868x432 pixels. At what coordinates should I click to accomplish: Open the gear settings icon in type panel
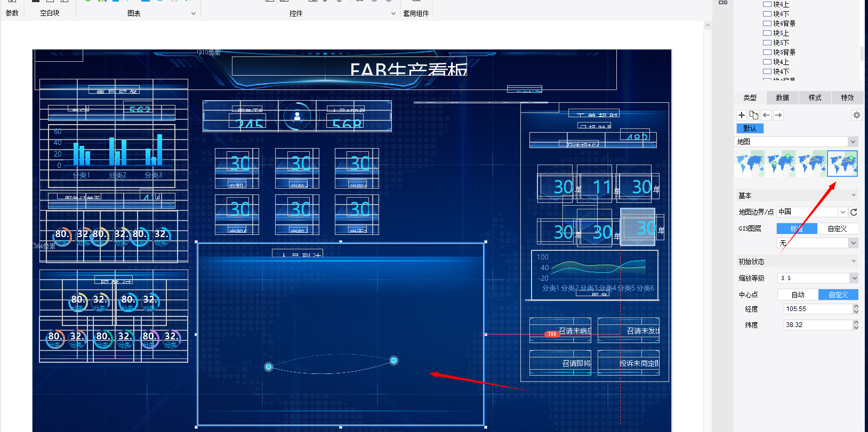pyautogui.click(x=856, y=115)
